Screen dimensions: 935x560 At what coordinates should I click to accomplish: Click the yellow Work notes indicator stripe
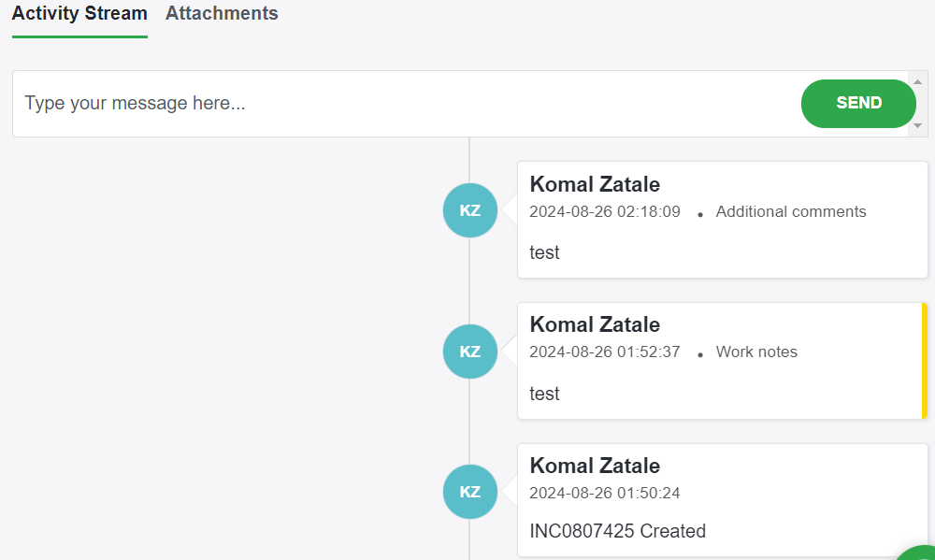coord(924,361)
